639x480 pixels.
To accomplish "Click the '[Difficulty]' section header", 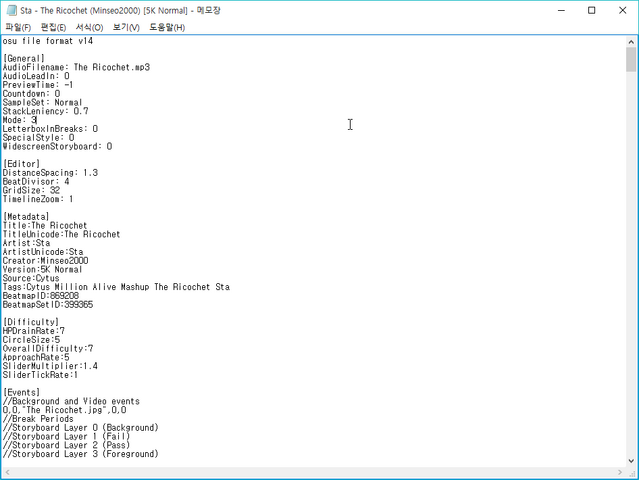I will coord(31,322).
